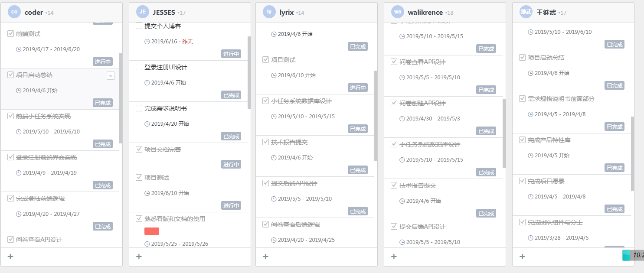Click 进行中 status badge on 前端测试 card
644x273 pixels.
coord(103,62)
